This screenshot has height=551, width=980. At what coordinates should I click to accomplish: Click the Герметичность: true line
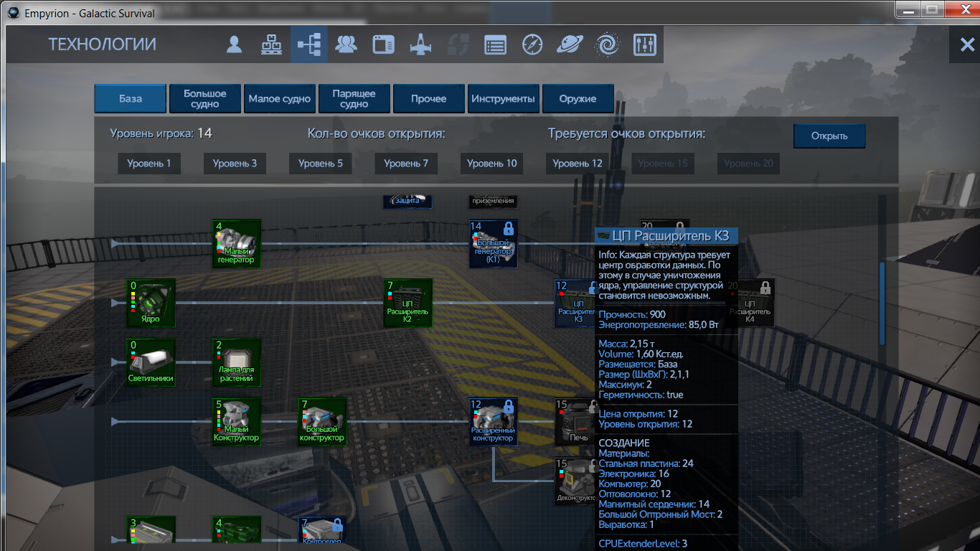point(641,395)
